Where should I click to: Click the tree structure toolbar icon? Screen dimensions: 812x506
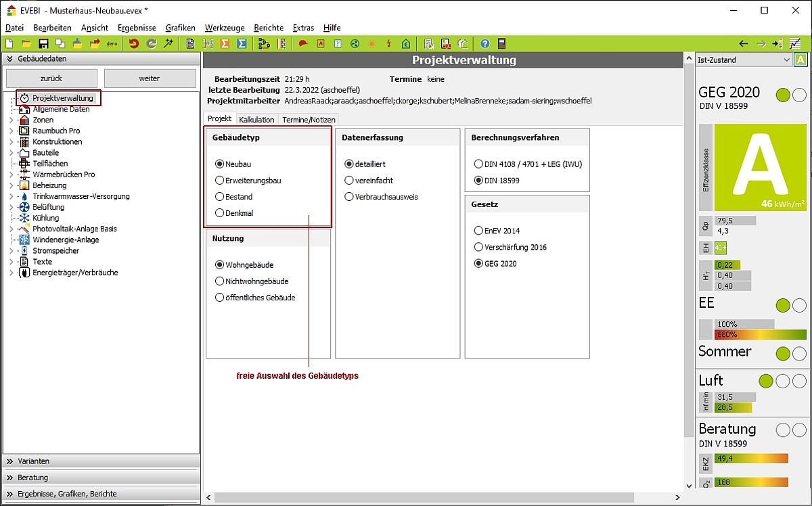coord(264,44)
